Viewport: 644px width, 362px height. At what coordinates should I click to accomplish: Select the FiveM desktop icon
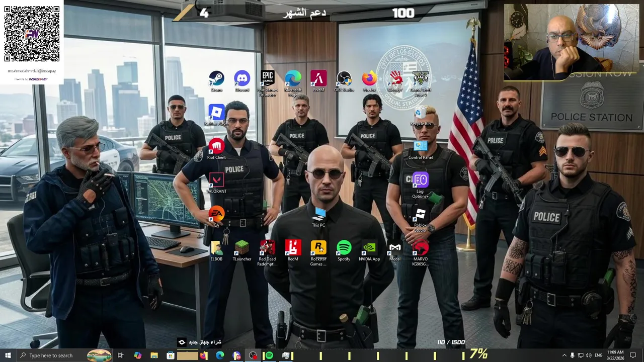tap(318, 81)
